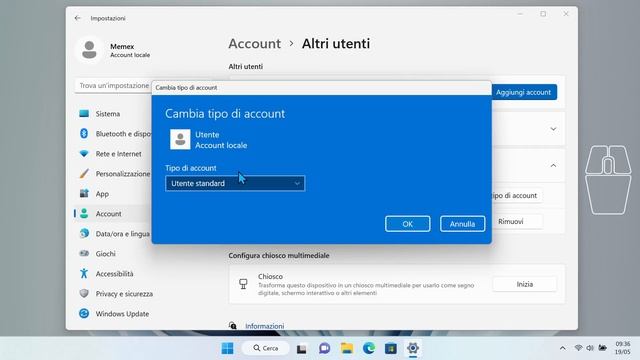Image resolution: width=640 pixels, height=360 pixels.
Task: Open Microsoft Store from the taskbar
Action: click(391, 348)
